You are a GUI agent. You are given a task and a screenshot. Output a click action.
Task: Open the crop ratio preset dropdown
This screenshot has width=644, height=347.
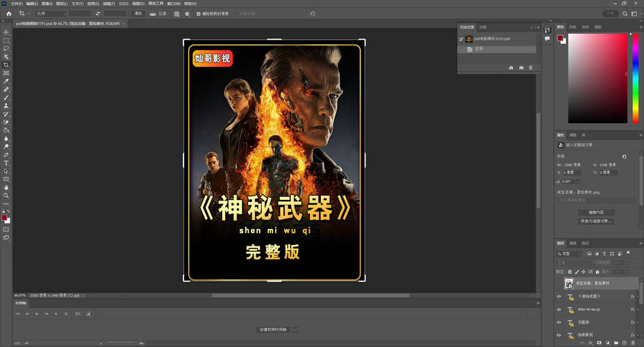click(51, 13)
